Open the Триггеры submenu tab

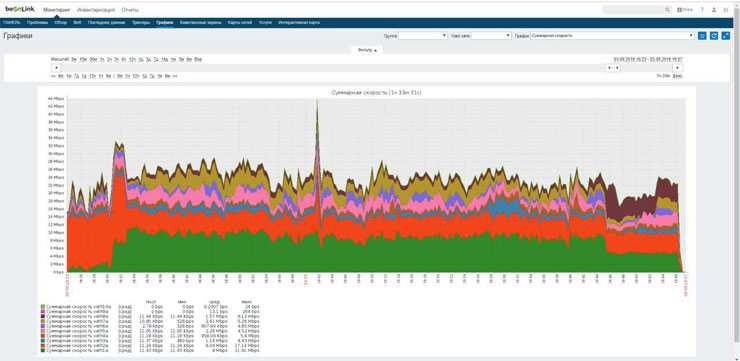pyautogui.click(x=141, y=22)
